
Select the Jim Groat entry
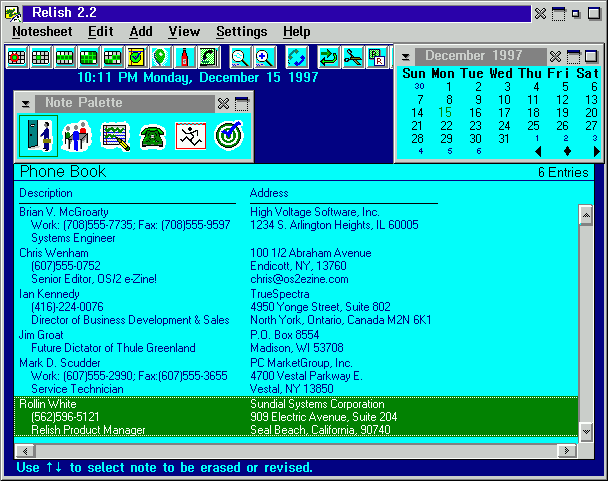(x=296, y=342)
